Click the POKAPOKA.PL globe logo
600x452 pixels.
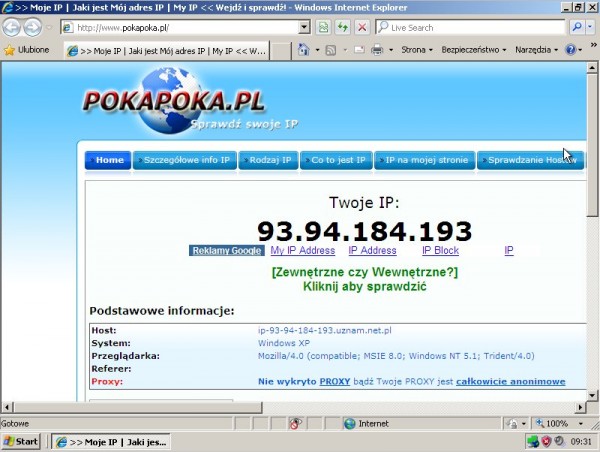[x=174, y=101]
